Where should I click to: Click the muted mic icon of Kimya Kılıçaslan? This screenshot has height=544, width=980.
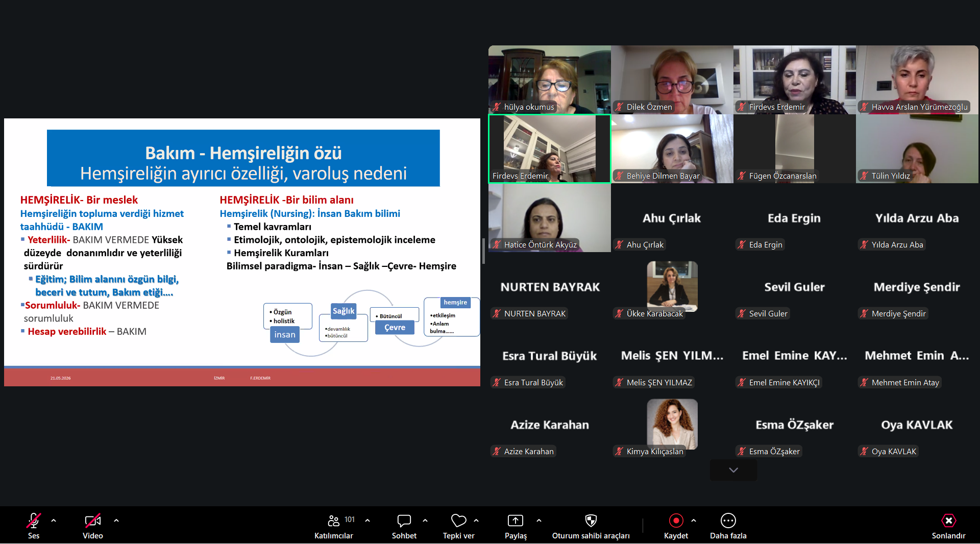pos(619,451)
